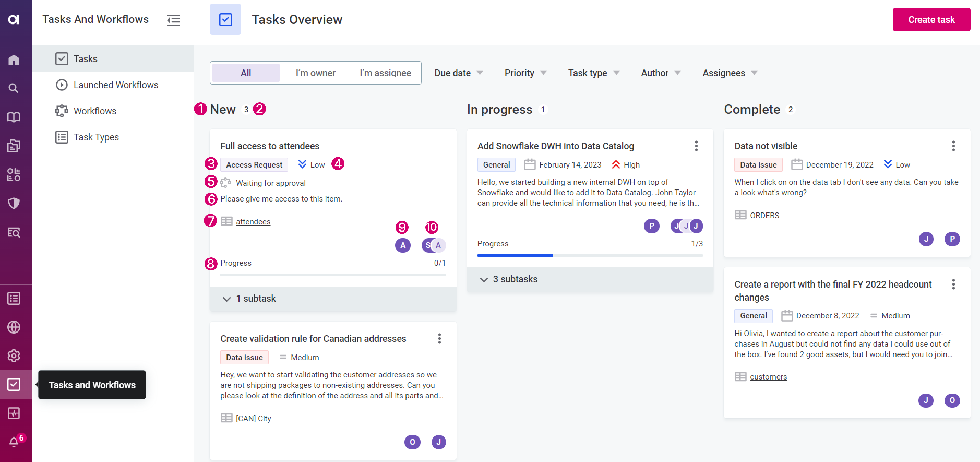
Task: Open Task Types in navigation
Action: 96,137
